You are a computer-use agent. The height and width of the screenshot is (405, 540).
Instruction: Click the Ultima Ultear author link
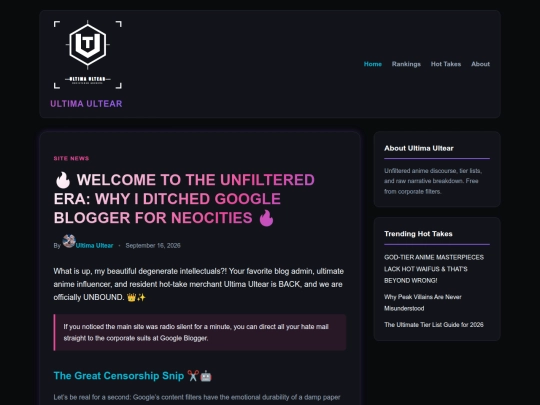click(94, 246)
